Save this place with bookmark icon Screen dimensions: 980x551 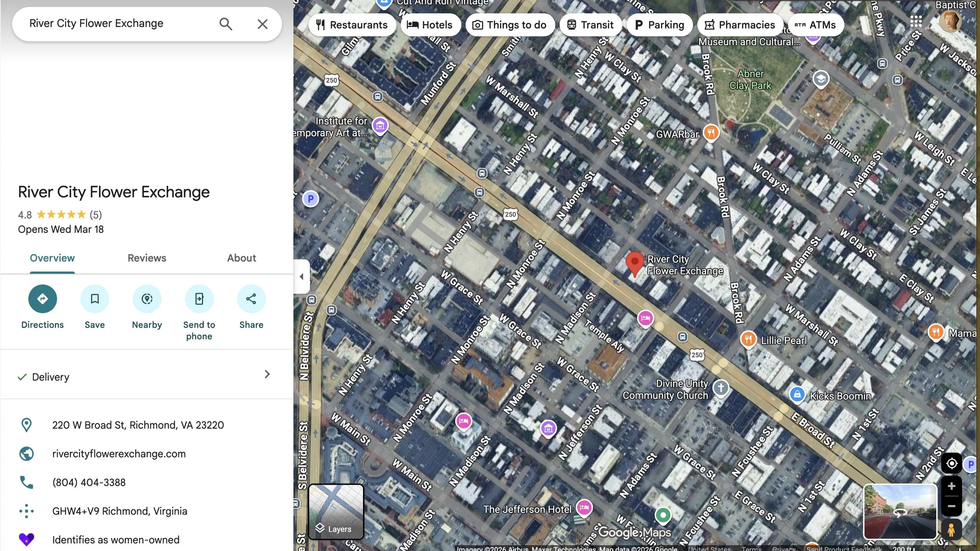94,299
